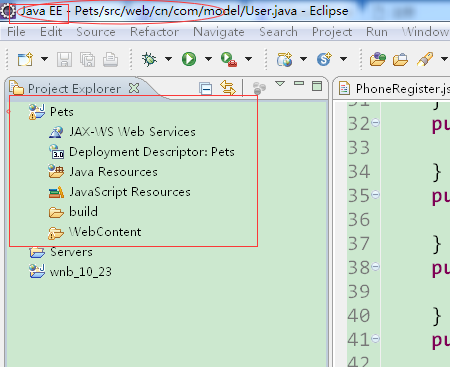Click the Open Type toolbar icon
Image resolution: width=450 pixels, height=367 pixels.
coord(378,59)
